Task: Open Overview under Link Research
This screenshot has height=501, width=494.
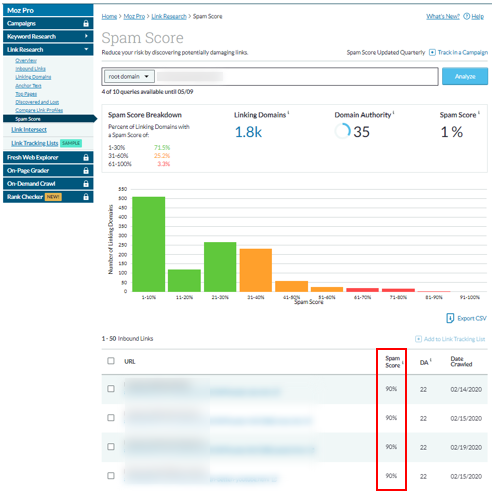Action: point(26,60)
